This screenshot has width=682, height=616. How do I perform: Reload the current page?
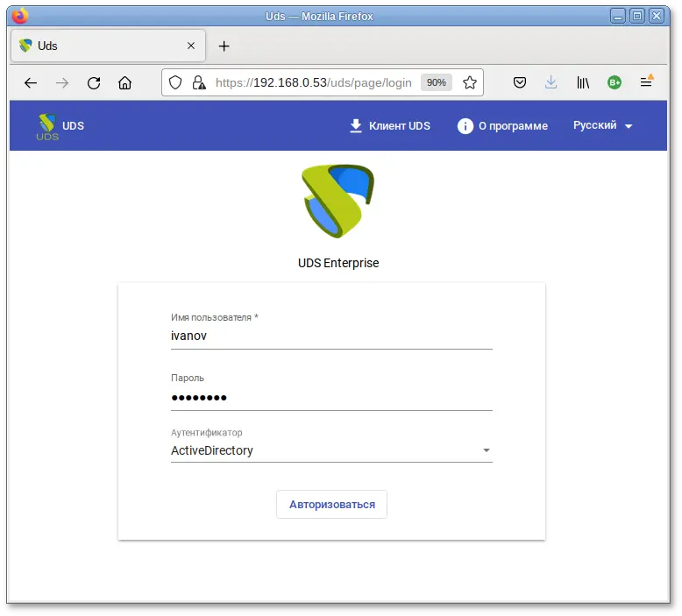(x=94, y=82)
